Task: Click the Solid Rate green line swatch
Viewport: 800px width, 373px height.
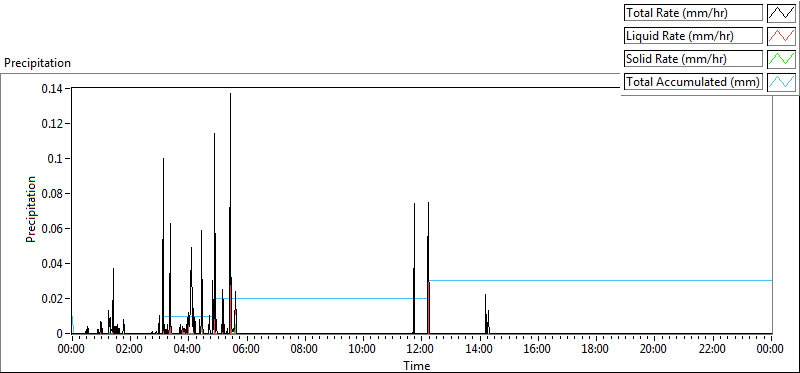Action: tap(781, 59)
